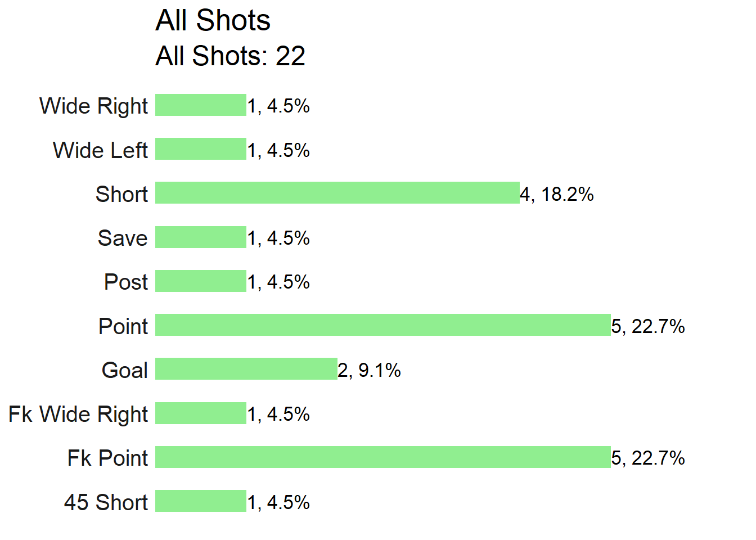This screenshot has height=540, width=756.
Task: Select the Post bar
Action: [x=201, y=281]
